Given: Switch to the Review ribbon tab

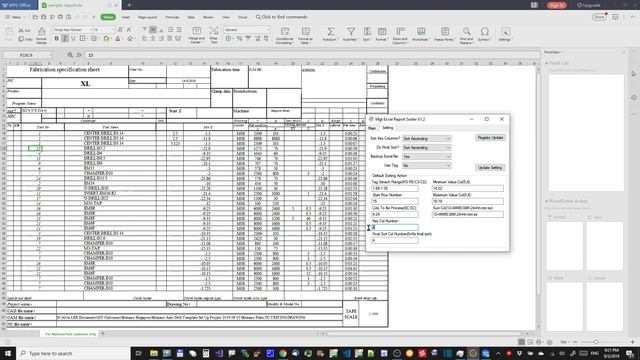Looking at the screenshot, I should (x=208, y=17).
